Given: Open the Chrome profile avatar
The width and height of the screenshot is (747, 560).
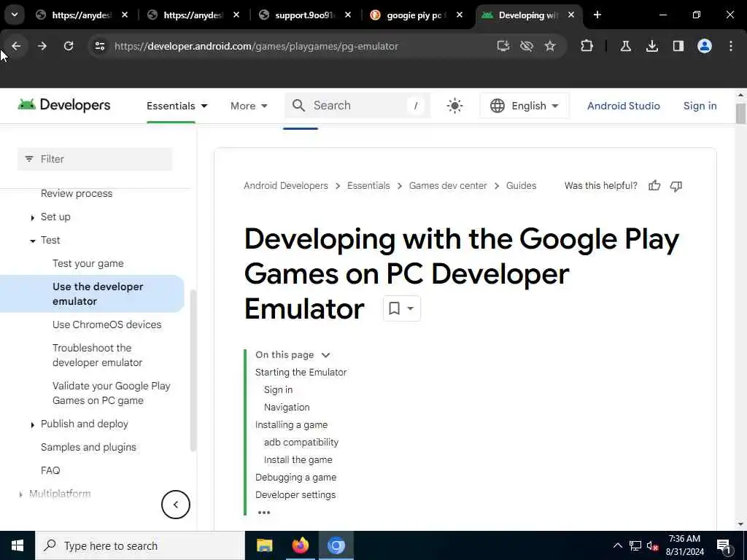Looking at the screenshot, I should coord(705,46).
